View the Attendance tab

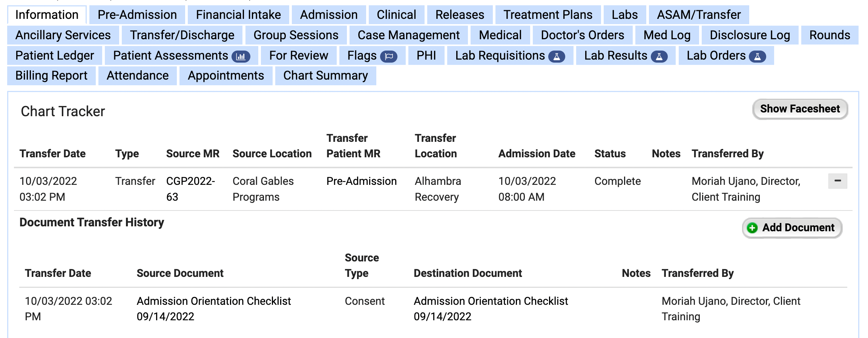coord(137,75)
